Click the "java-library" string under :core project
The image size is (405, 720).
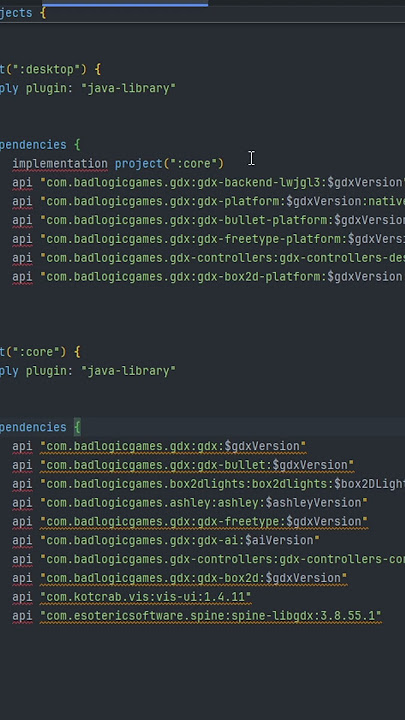(x=128, y=371)
